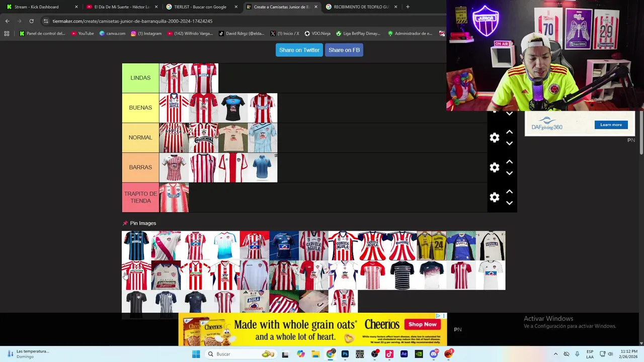The width and height of the screenshot is (644, 362).
Task: Move NORMAL tier row up with chevron
Action: click(x=509, y=132)
